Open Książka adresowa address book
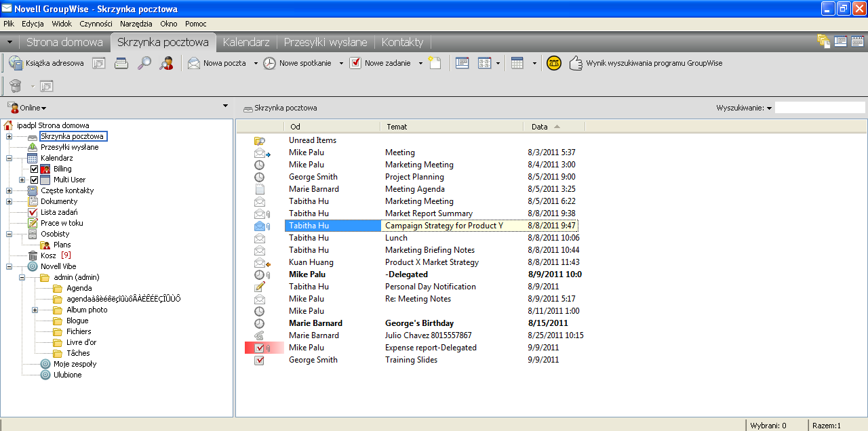868x431 pixels. tap(47, 63)
